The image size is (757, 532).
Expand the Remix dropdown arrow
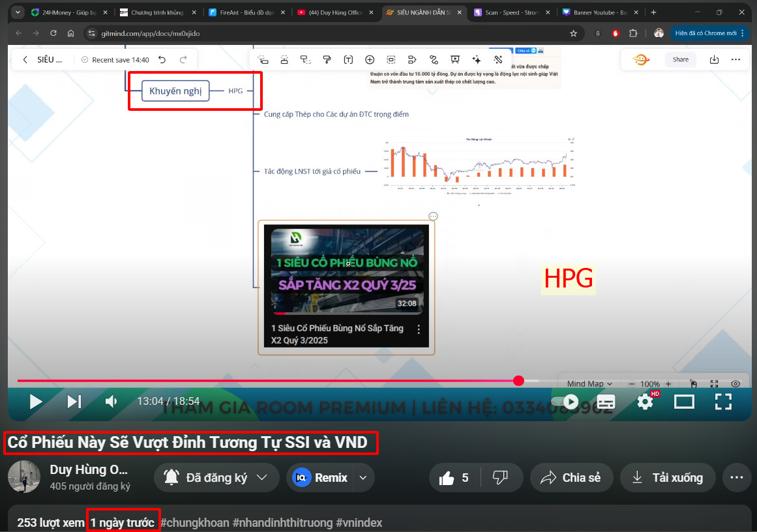tap(364, 478)
